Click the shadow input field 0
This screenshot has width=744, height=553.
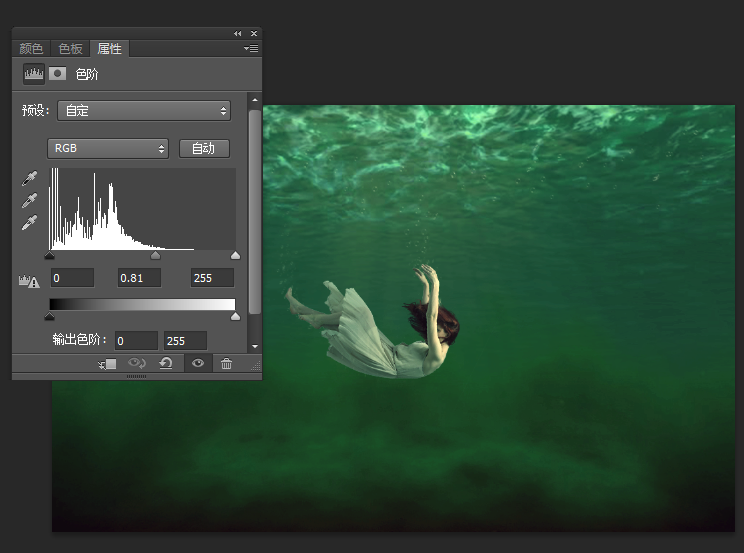[x=72, y=278]
